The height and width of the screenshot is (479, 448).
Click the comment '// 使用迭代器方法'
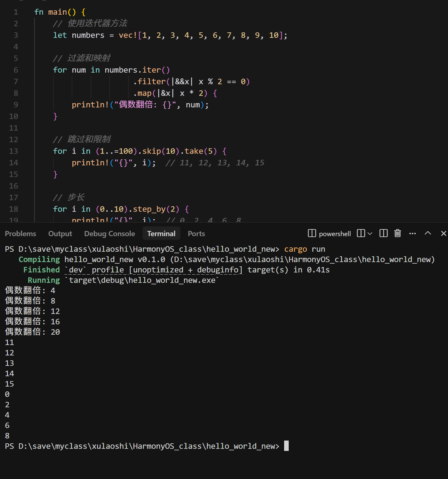tap(90, 24)
